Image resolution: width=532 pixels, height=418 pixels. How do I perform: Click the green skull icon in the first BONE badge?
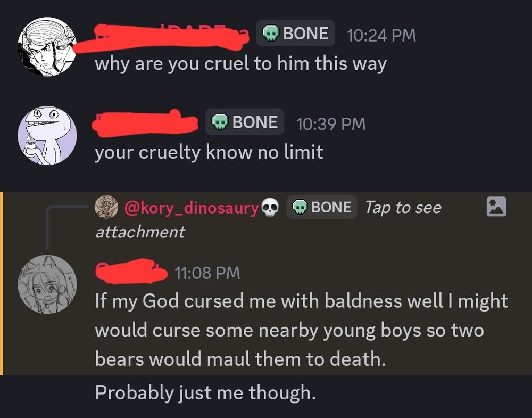click(x=271, y=33)
